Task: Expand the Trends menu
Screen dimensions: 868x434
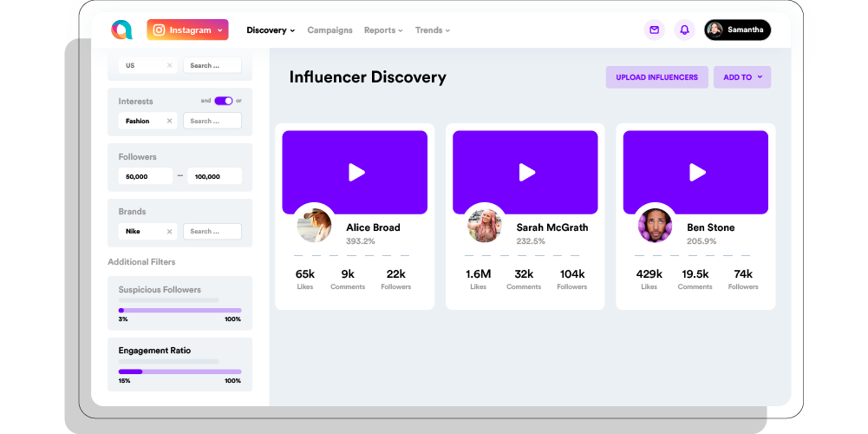Action: [x=433, y=30]
